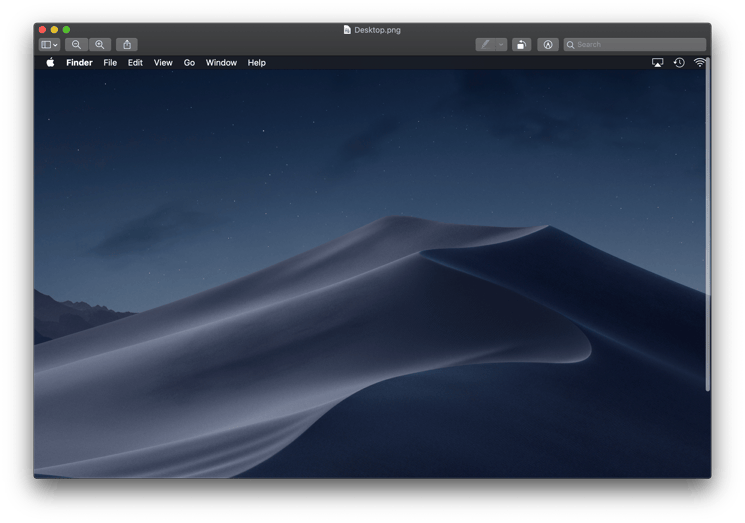Open Edit in the pictured menu bar

(x=135, y=63)
